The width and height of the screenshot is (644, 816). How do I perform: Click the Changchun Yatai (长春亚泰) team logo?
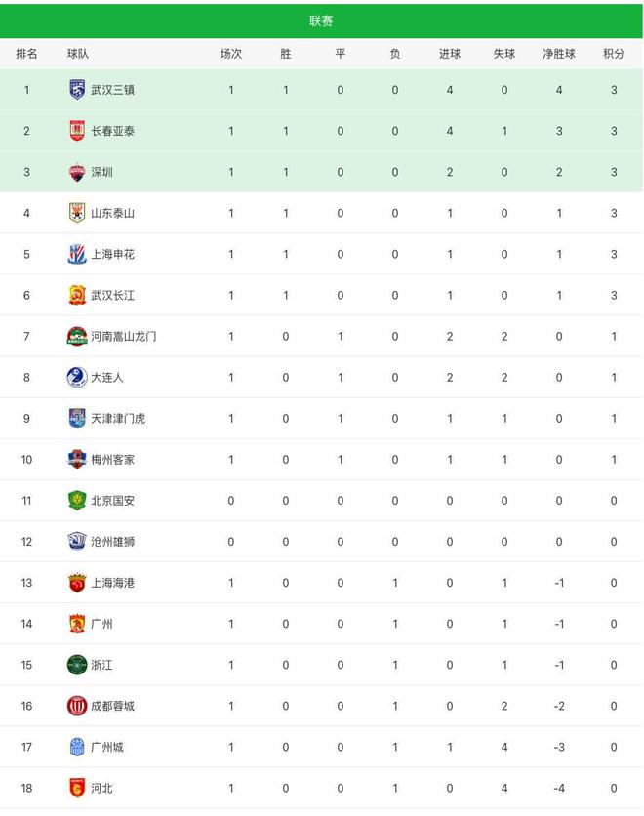(x=77, y=131)
